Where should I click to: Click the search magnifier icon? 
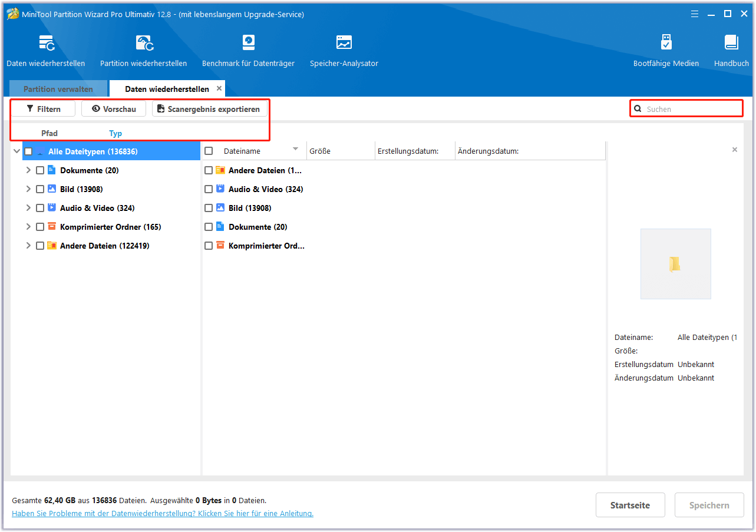coord(638,109)
